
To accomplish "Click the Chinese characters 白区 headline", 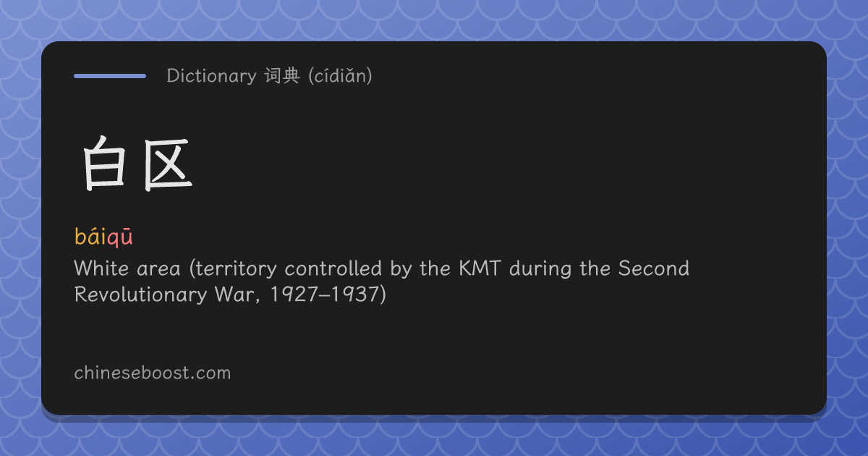I will pos(136,164).
